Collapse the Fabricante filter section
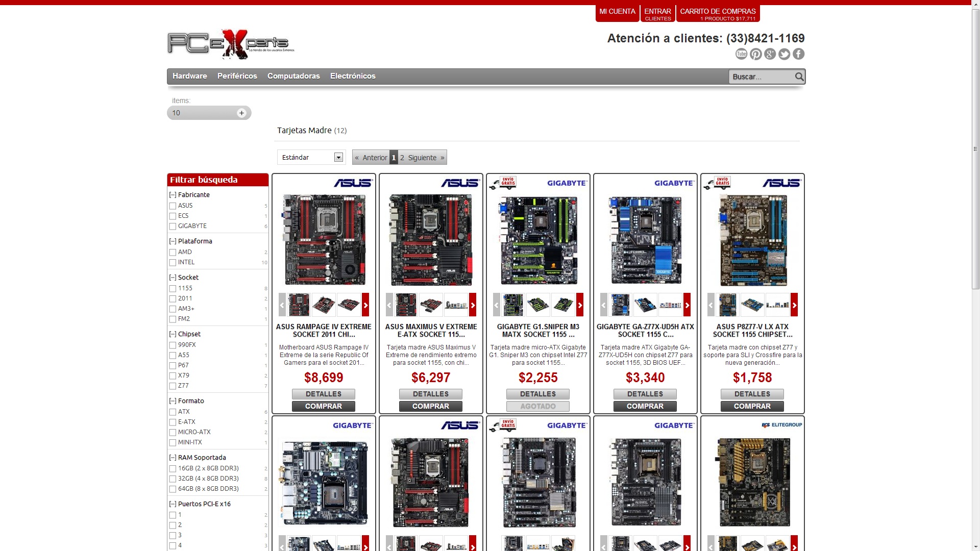The width and height of the screenshot is (980, 551). [x=173, y=195]
